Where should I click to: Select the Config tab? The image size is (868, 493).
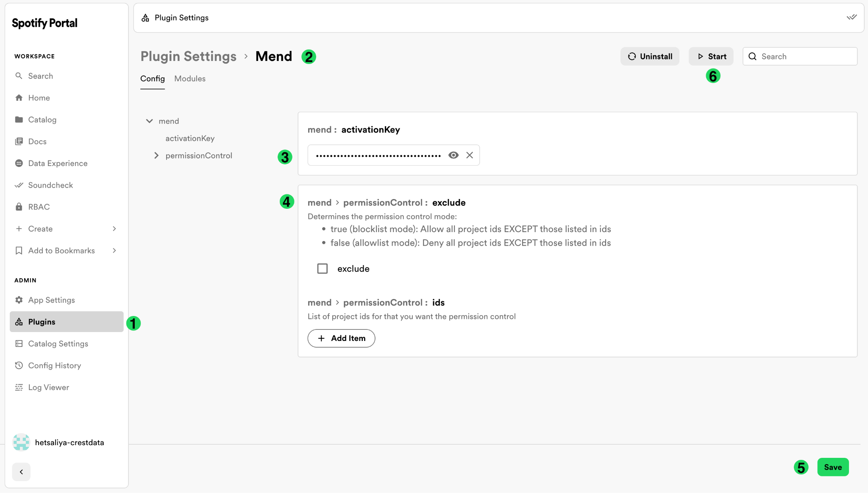pyautogui.click(x=153, y=79)
